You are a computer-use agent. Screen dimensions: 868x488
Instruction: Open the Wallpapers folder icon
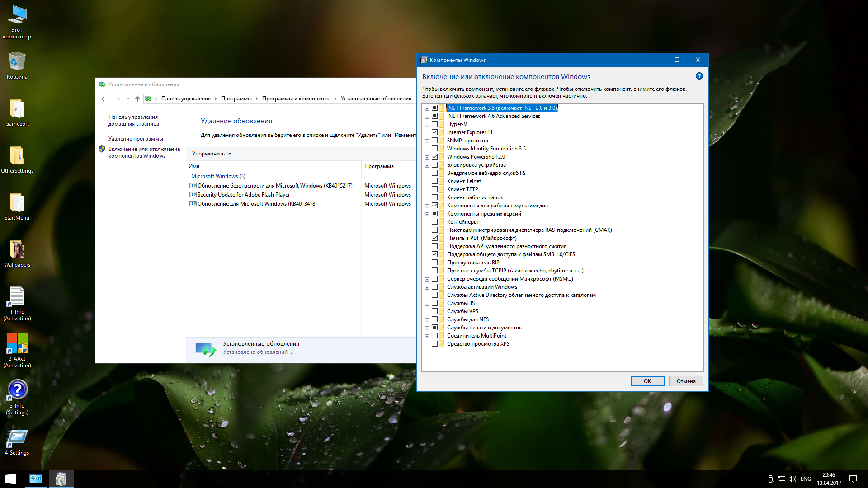17,253
